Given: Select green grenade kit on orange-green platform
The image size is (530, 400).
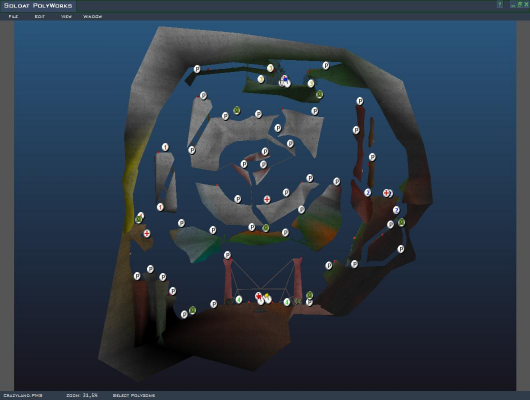Looking at the screenshot, I should [266, 228].
